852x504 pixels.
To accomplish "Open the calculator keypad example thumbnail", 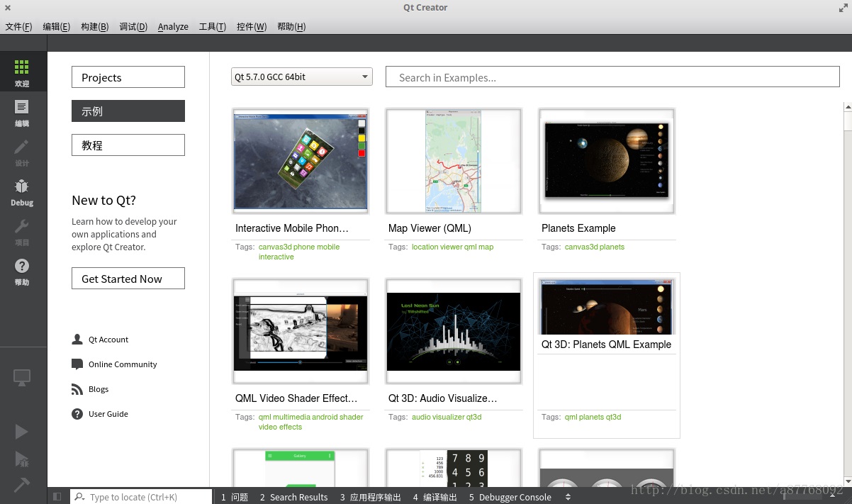I will pyautogui.click(x=454, y=467).
